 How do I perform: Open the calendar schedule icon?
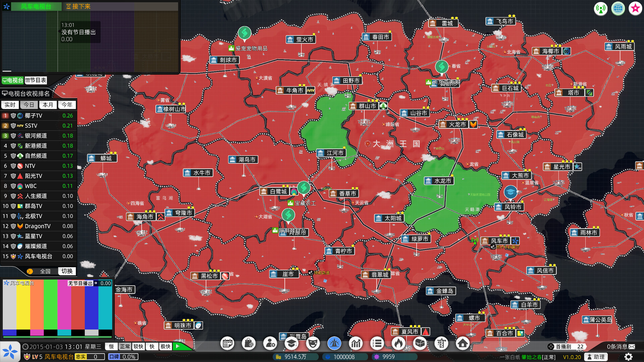point(227,343)
